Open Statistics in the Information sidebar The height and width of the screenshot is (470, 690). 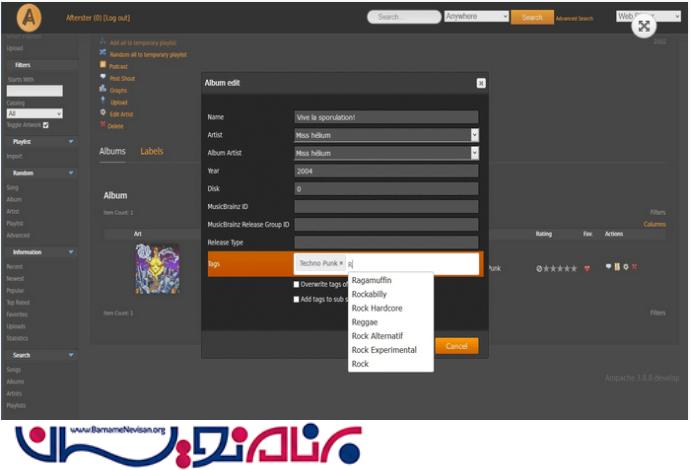pyautogui.click(x=17, y=338)
